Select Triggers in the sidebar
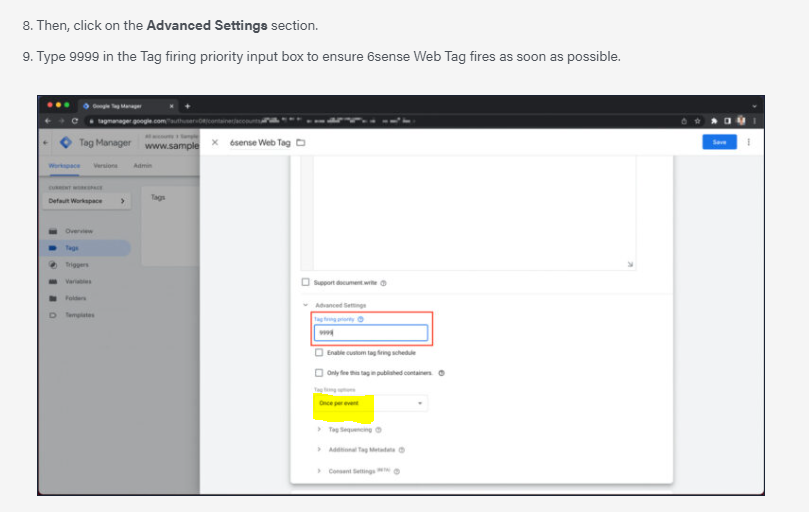 (77, 265)
